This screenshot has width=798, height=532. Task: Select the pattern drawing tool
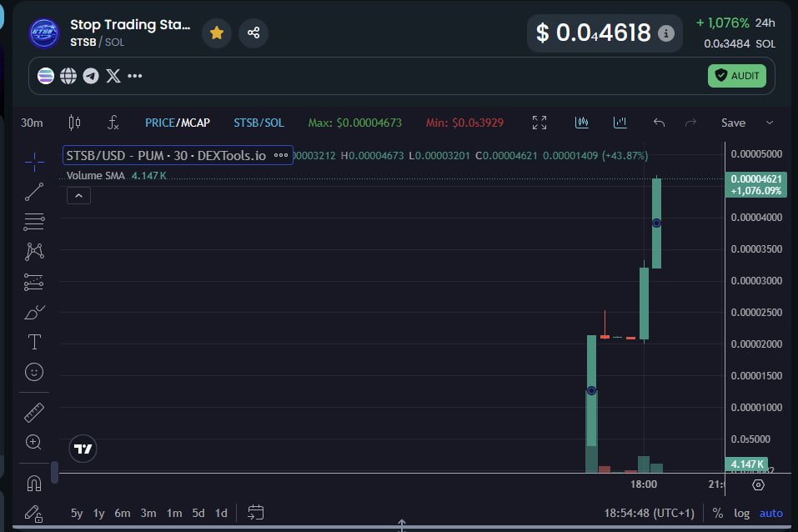coord(34,252)
